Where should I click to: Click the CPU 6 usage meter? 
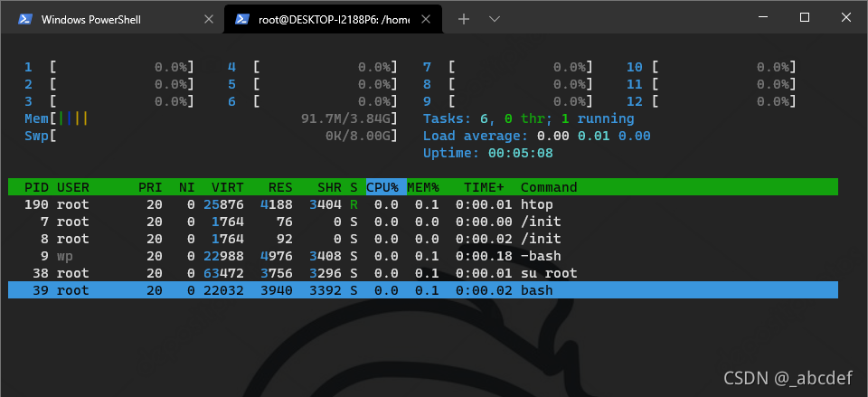point(313,102)
